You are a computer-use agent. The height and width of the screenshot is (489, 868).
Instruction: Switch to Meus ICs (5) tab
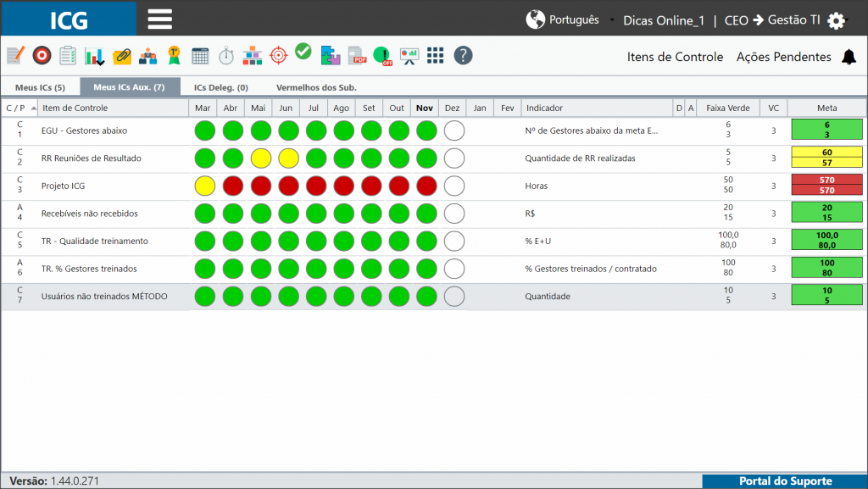pyautogui.click(x=40, y=87)
